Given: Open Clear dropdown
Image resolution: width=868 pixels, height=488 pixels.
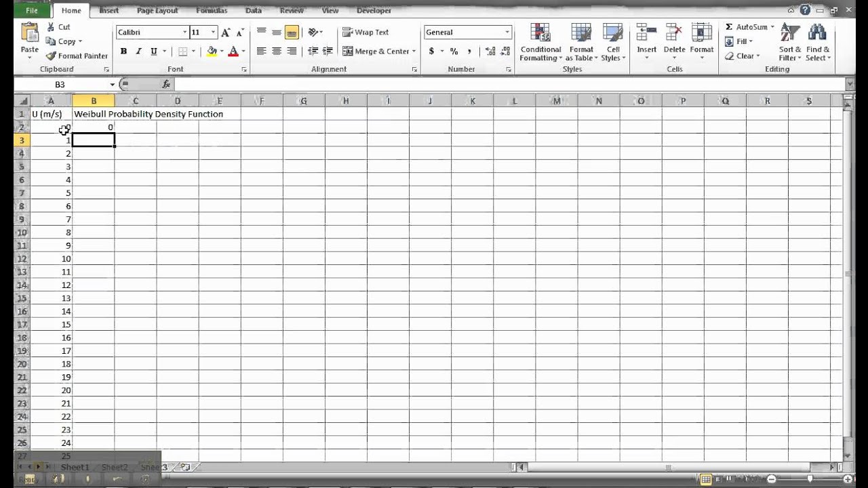Looking at the screenshot, I should click(x=743, y=56).
